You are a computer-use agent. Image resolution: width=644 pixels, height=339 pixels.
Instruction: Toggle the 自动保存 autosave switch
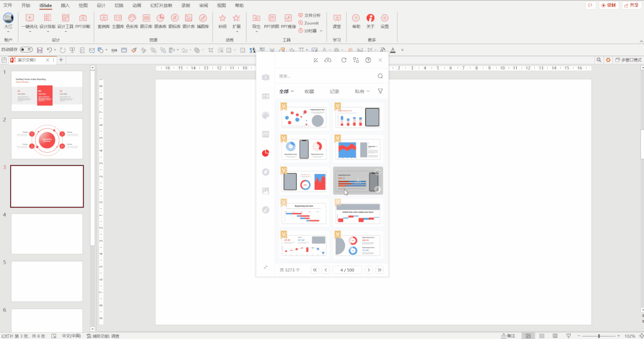coord(26,50)
